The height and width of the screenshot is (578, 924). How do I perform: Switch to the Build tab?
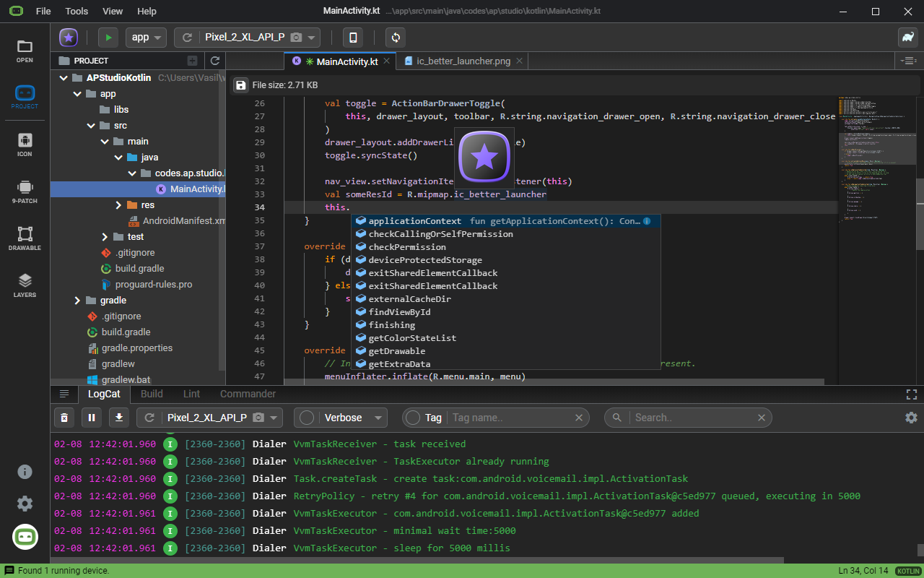point(152,394)
